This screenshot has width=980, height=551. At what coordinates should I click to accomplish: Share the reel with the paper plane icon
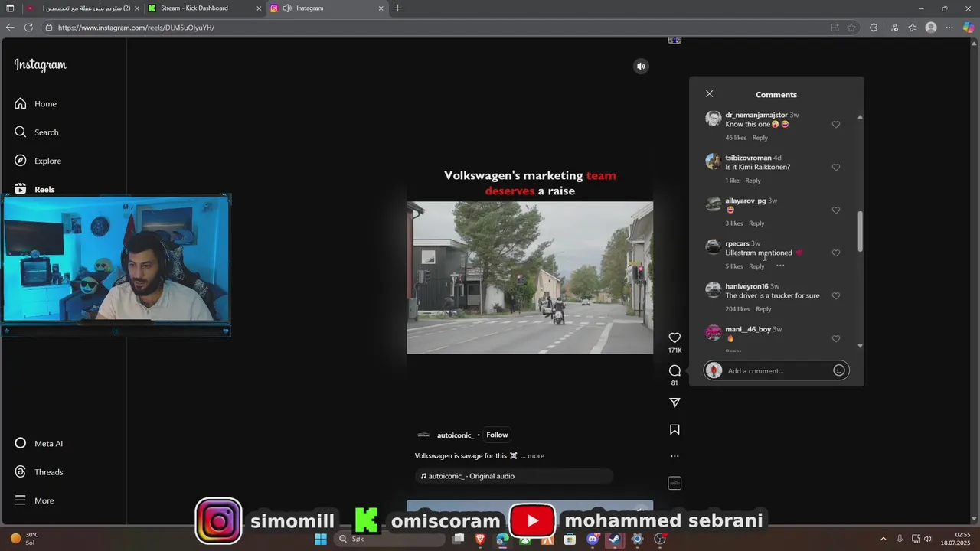tap(675, 403)
